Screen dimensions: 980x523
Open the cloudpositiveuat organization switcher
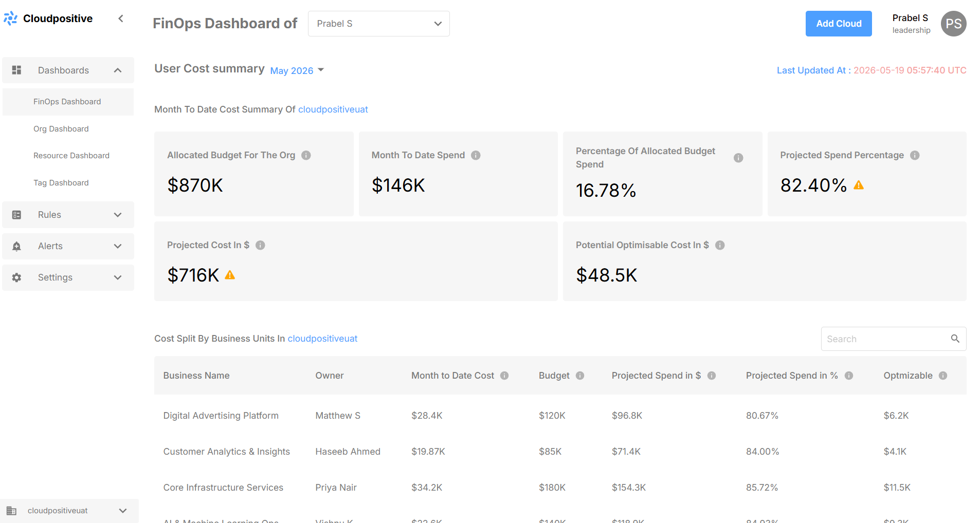coord(69,511)
